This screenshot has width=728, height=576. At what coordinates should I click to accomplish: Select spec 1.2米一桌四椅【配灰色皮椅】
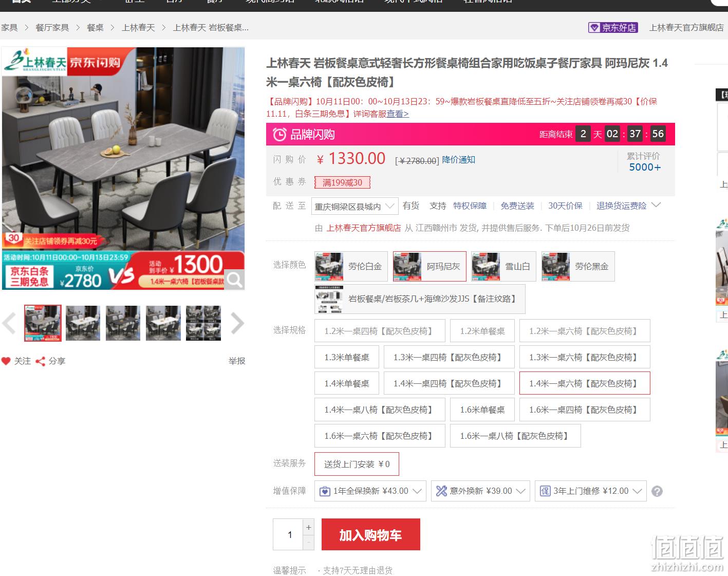tap(380, 331)
